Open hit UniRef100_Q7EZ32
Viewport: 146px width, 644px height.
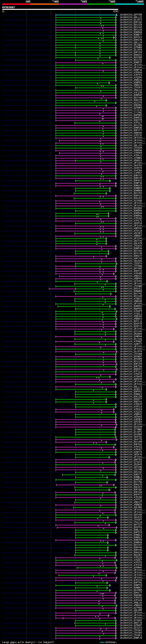click(x=131, y=135)
